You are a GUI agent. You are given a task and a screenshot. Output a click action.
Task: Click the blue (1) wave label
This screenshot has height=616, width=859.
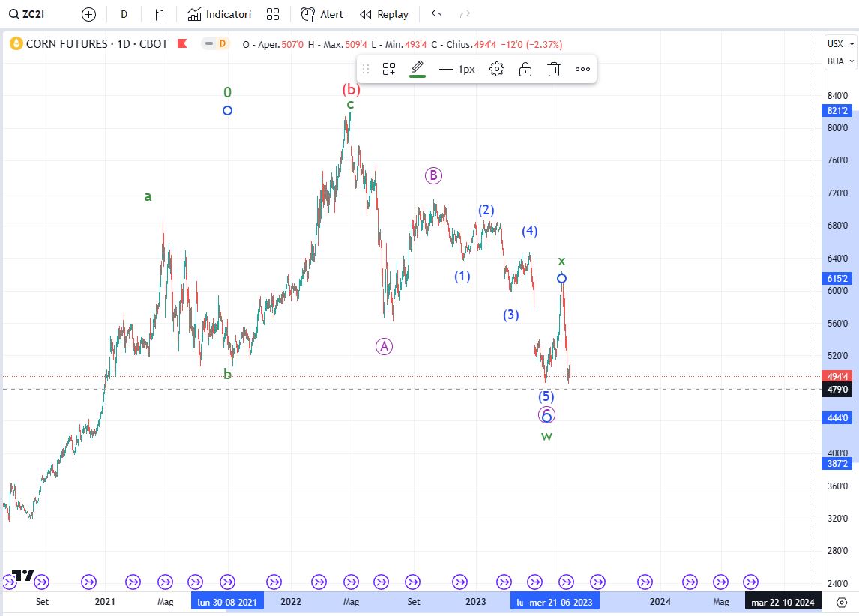tap(462, 276)
